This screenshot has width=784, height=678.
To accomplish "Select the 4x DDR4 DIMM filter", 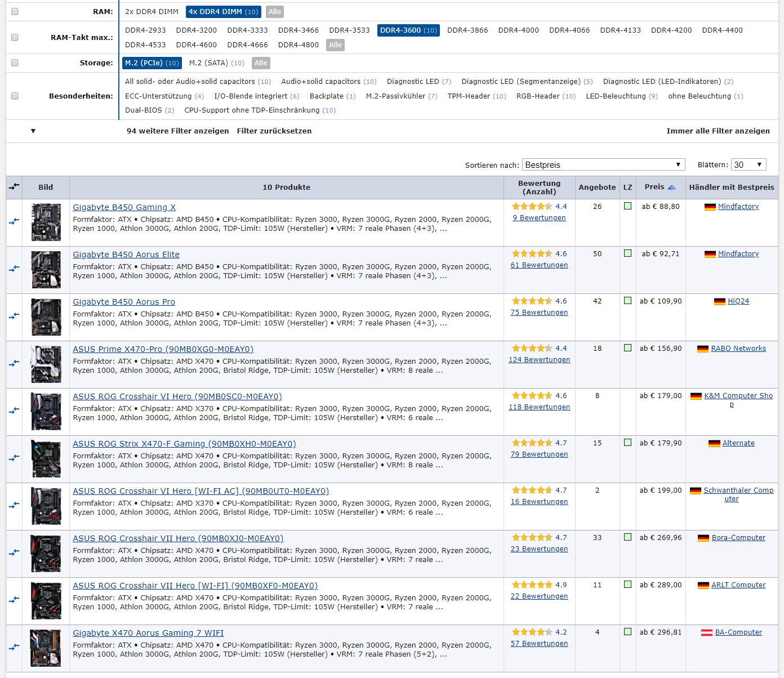I will pos(224,12).
